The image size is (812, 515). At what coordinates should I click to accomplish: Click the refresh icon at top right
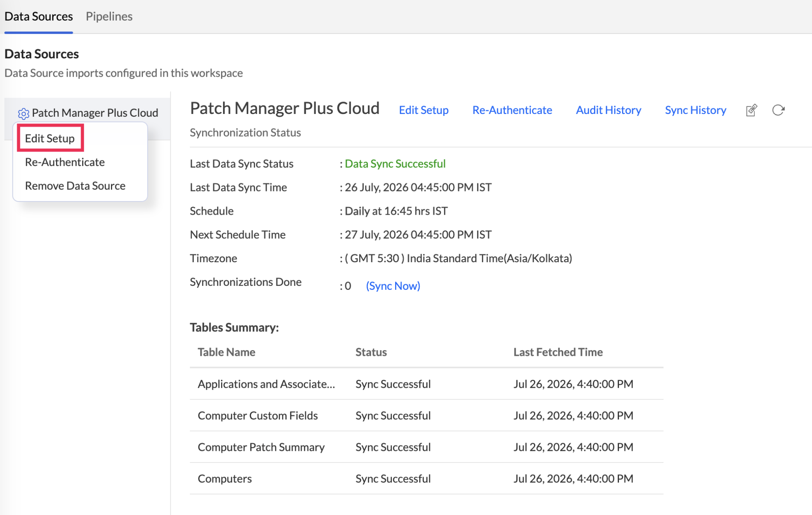pyautogui.click(x=778, y=110)
